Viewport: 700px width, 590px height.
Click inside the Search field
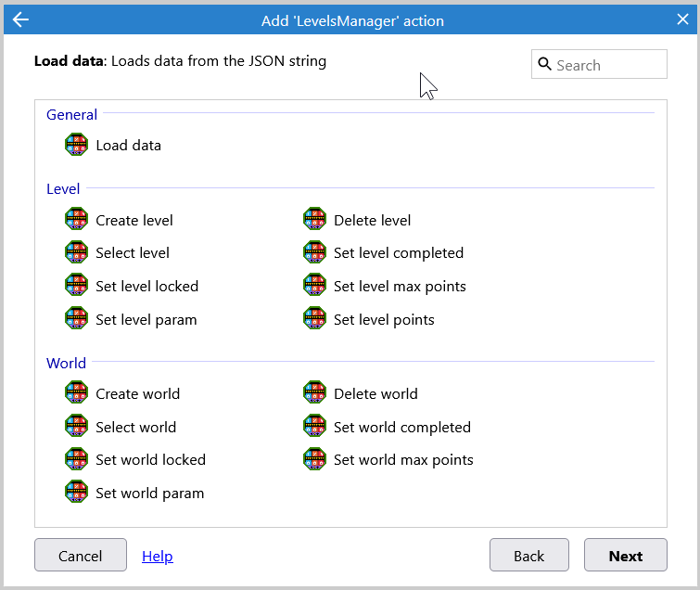(607, 65)
